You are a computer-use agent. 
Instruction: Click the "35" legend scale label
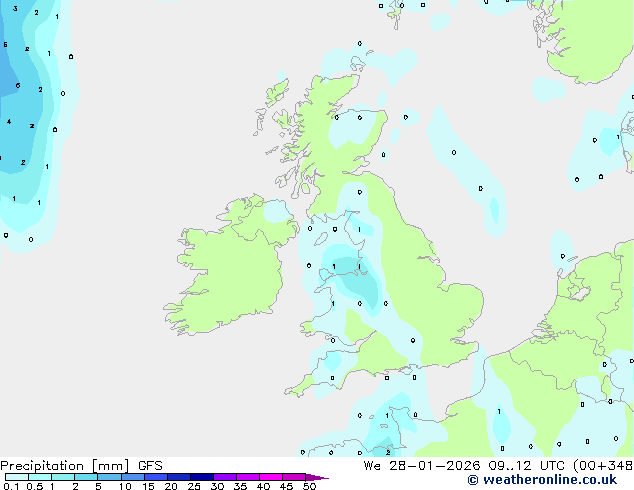click(x=240, y=486)
